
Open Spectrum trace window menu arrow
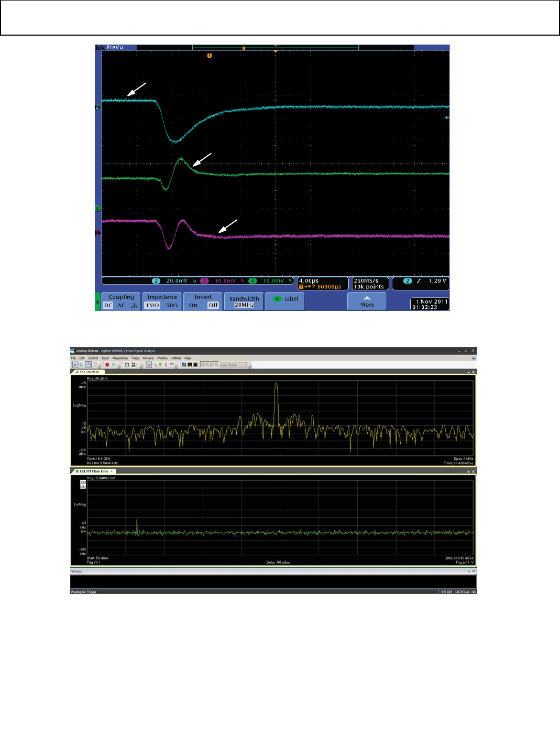tap(469, 372)
